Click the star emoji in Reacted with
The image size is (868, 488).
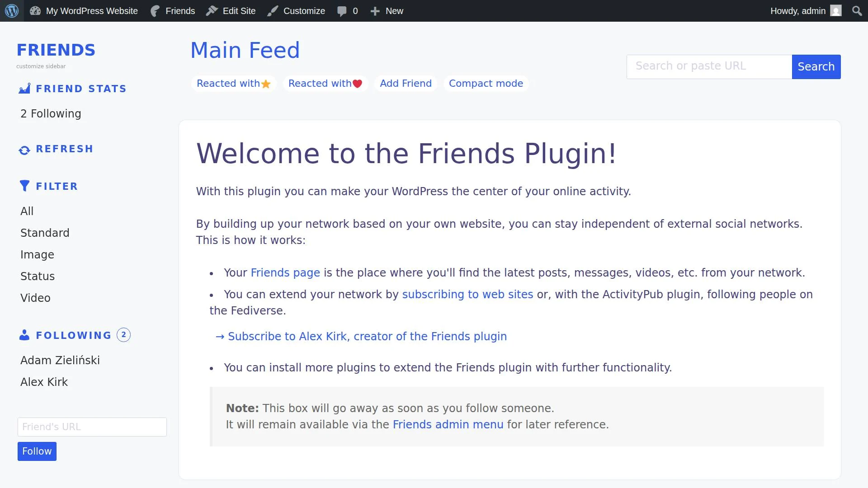coord(266,84)
